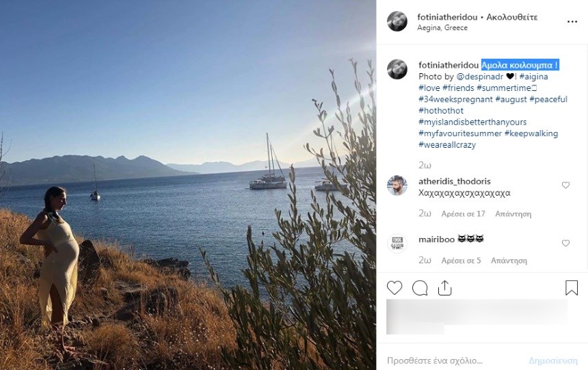Like atheridis_thodoris comment heart

pyautogui.click(x=565, y=185)
